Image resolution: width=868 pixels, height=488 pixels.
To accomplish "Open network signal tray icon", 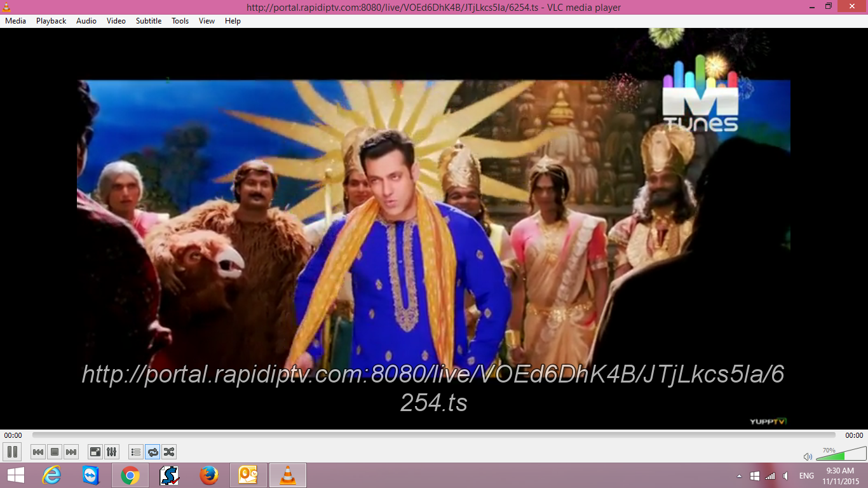I will pyautogui.click(x=770, y=476).
